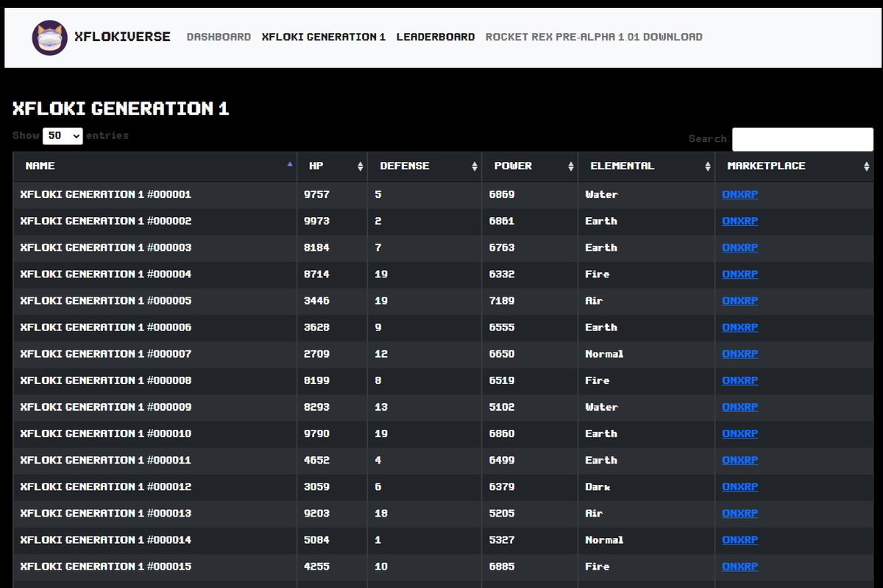This screenshot has width=883, height=588.
Task: Open ROCKET REX PRE-ALPHA 1.01 DOWNLOAD
Action: (x=594, y=37)
